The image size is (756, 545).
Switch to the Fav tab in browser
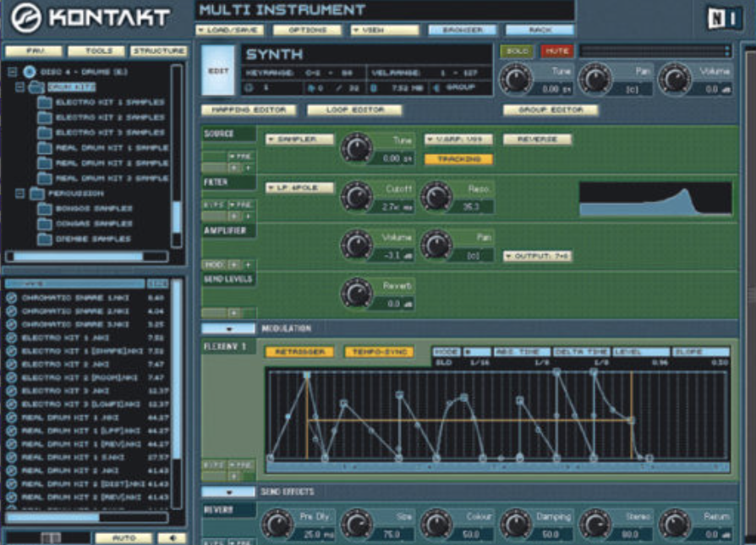[34, 51]
